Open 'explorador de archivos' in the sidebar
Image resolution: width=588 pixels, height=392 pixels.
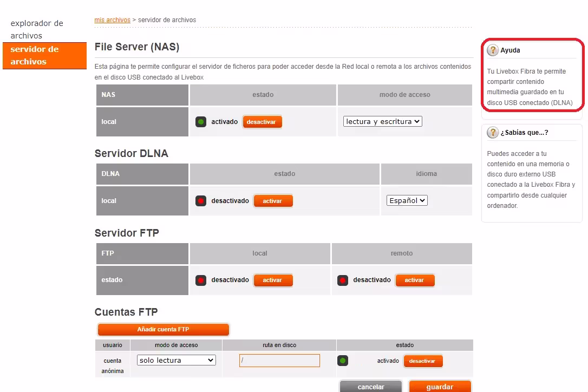tap(37, 29)
